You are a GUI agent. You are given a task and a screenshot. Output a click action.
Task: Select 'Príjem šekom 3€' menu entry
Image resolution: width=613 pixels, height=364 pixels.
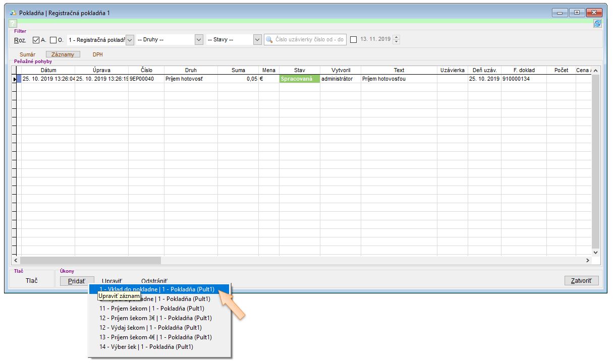(155, 318)
